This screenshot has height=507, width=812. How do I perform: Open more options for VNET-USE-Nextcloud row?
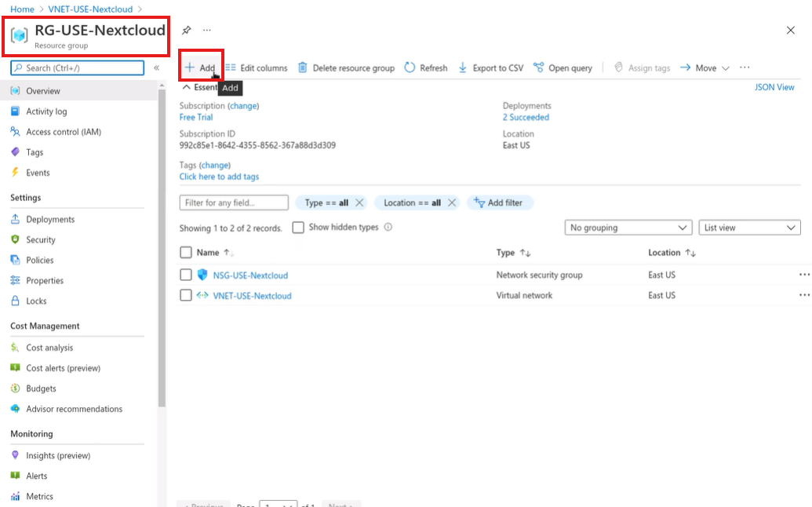(x=803, y=294)
